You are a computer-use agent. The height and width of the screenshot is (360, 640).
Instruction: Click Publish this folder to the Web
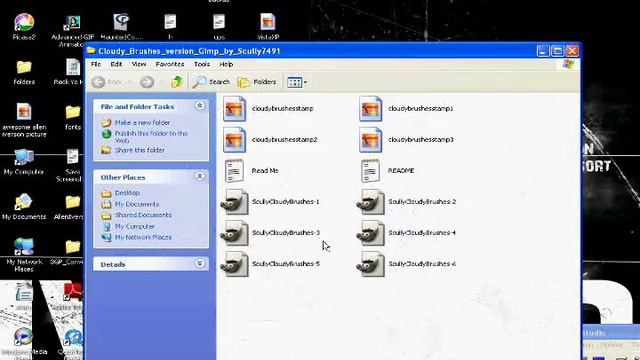click(x=151, y=137)
